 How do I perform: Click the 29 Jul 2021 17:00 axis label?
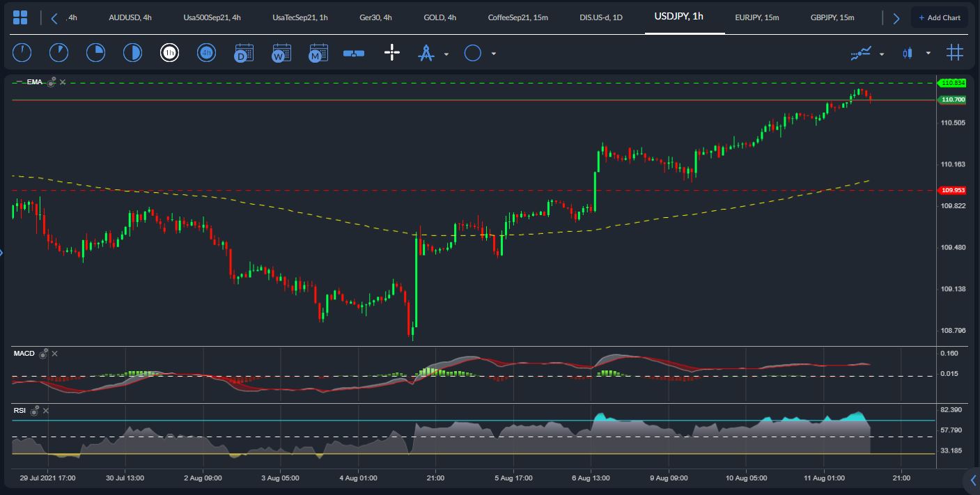coord(47,478)
